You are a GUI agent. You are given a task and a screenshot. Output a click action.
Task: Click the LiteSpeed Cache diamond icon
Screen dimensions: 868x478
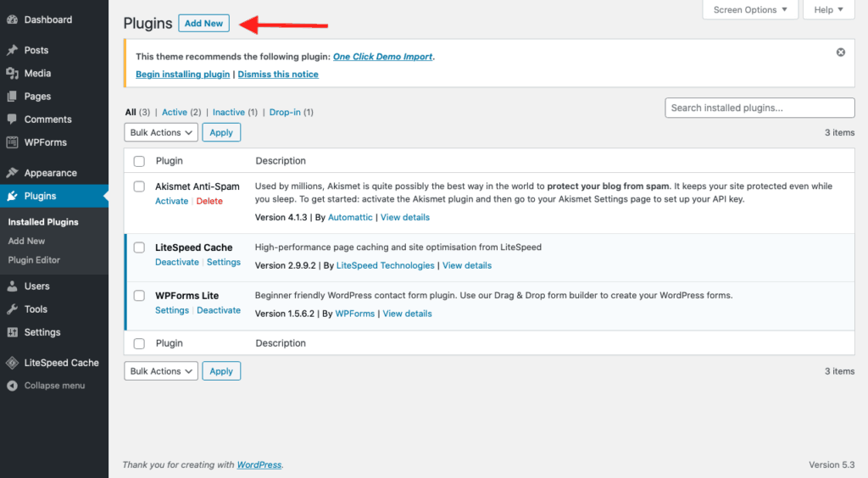12,363
